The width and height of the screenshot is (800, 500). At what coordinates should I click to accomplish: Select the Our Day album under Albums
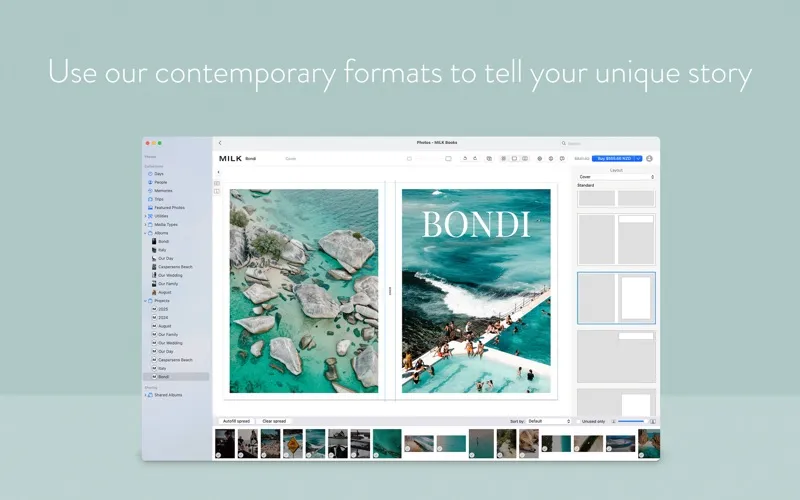(x=165, y=259)
